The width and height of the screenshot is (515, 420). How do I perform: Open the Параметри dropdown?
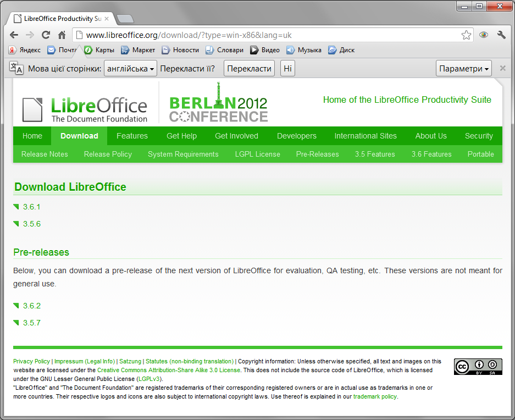pyautogui.click(x=464, y=68)
